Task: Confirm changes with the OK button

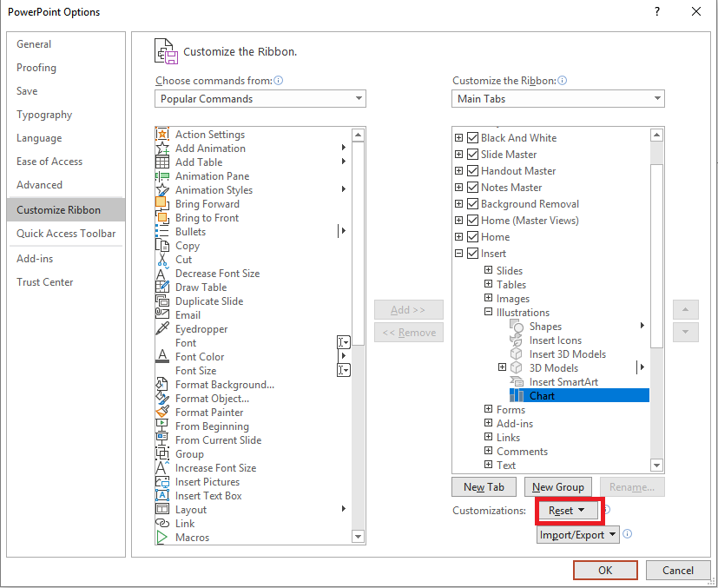Action: [605, 570]
